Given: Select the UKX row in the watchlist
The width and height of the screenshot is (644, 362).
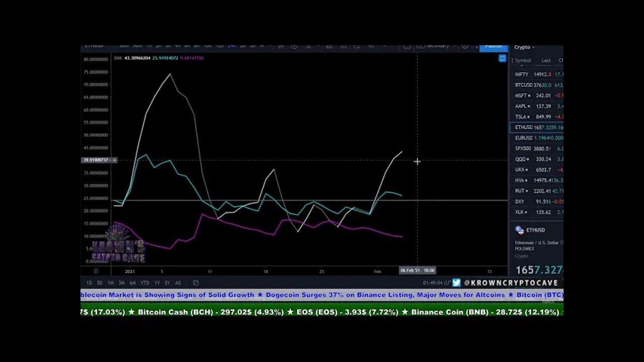Looking at the screenshot, I should tap(536, 170).
